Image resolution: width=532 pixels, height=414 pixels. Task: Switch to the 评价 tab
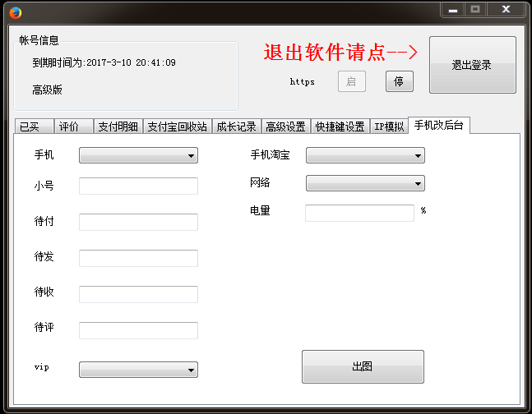coord(73,126)
